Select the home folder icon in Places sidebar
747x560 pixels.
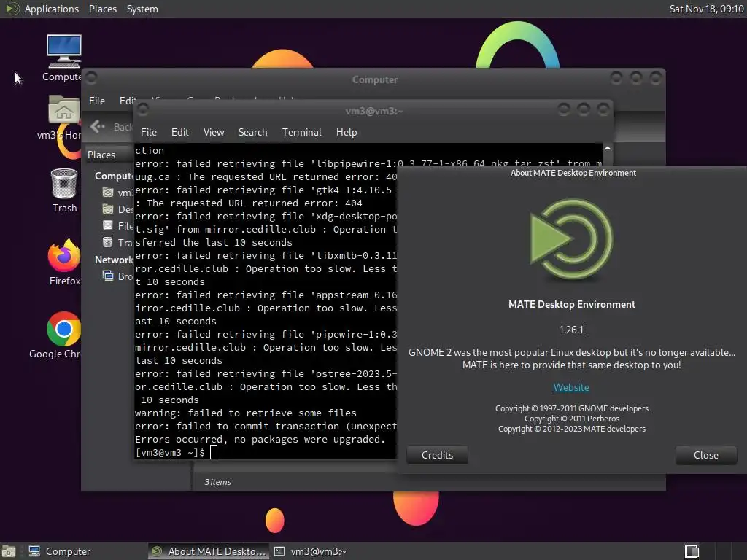pyautogui.click(x=108, y=192)
